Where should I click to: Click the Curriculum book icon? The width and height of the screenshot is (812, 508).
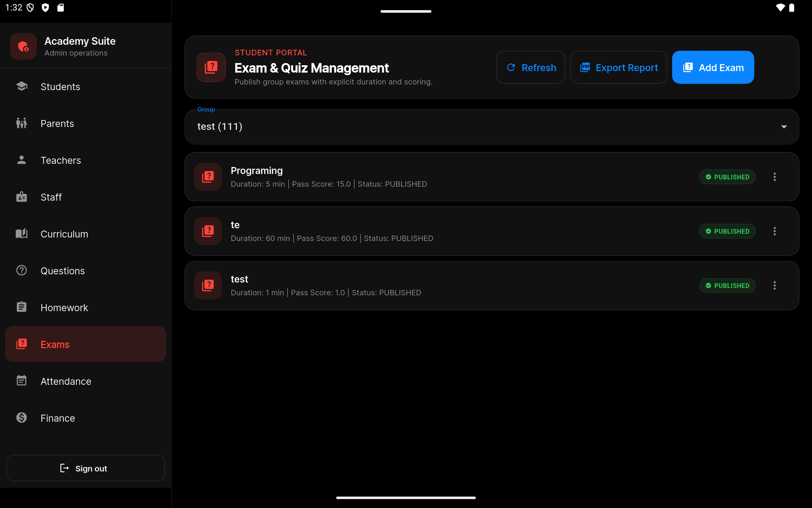tap(22, 233)
